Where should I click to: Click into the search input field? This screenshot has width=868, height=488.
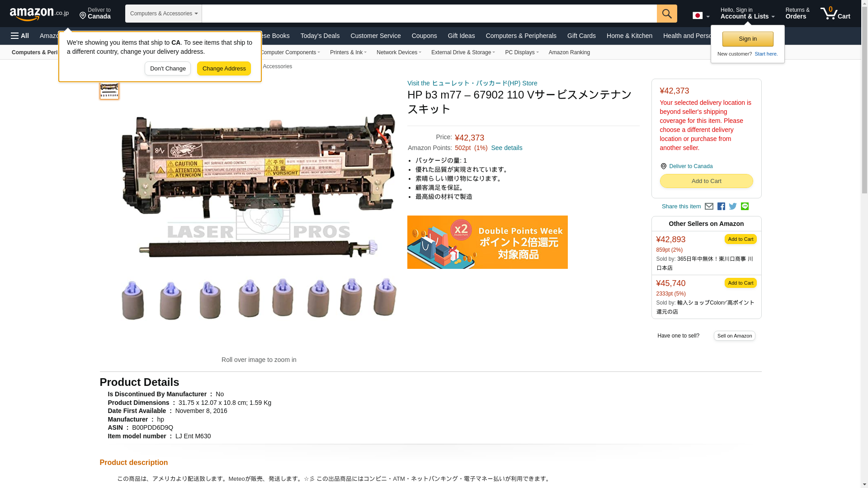pyautogui.click(x=429, y=14)
